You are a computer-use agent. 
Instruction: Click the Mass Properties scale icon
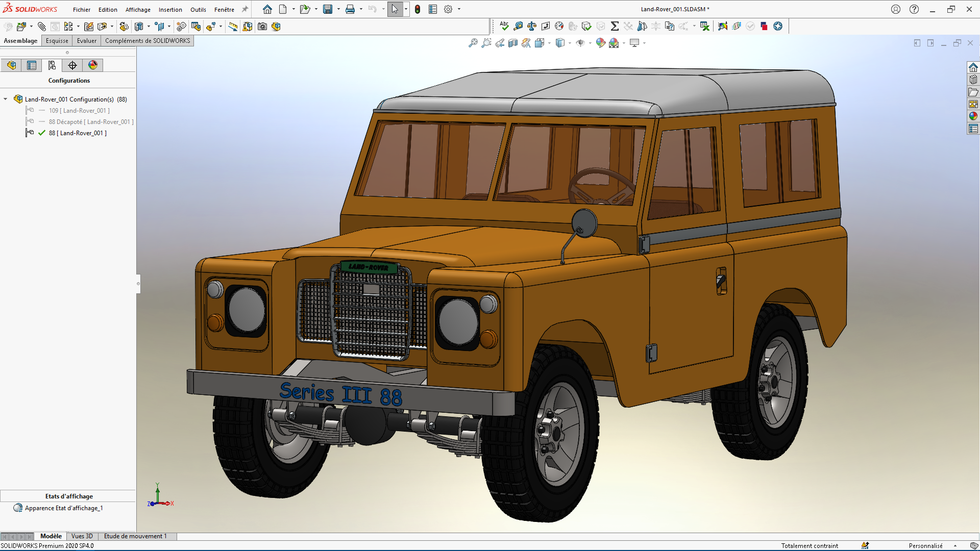click(x=532, y=26)
